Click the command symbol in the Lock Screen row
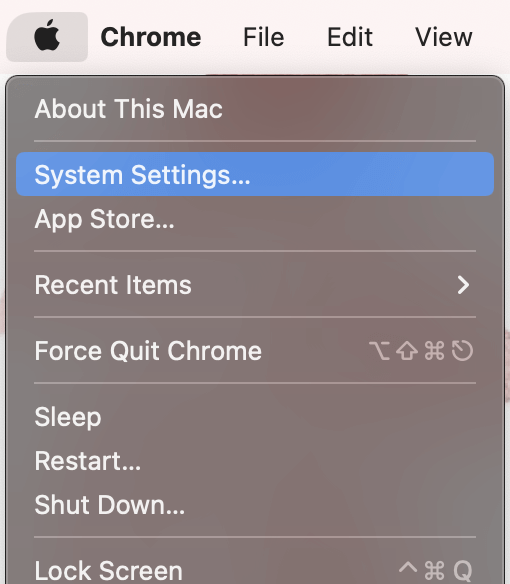 [x=434, y=571]
